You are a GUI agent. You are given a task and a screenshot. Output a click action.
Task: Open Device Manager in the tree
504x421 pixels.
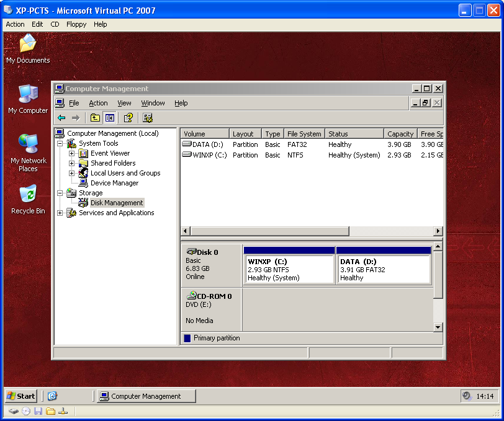(114, 183)
